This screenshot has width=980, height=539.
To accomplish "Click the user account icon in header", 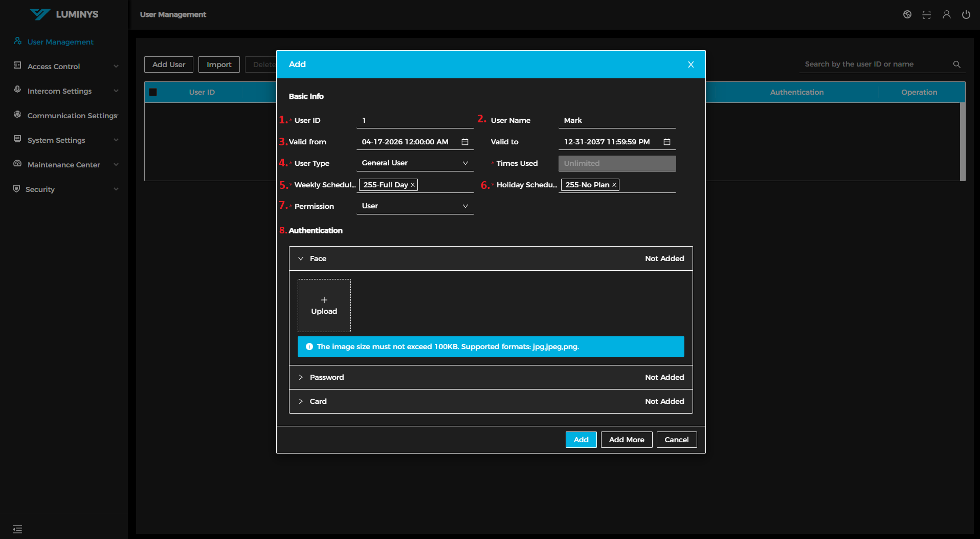I will 946,14.
